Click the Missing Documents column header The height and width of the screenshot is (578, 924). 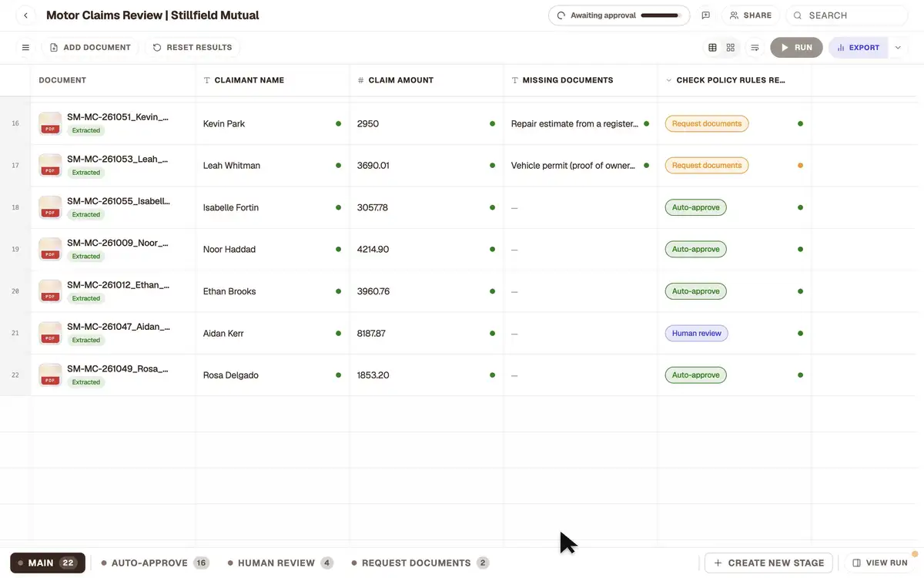click(x=581, y=80)
